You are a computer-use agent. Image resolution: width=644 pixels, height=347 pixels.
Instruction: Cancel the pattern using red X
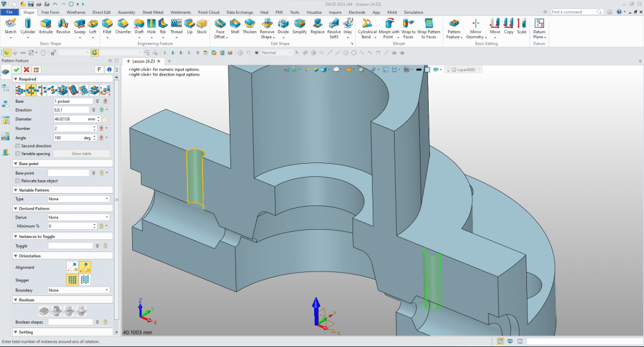(x=26, y=69)
